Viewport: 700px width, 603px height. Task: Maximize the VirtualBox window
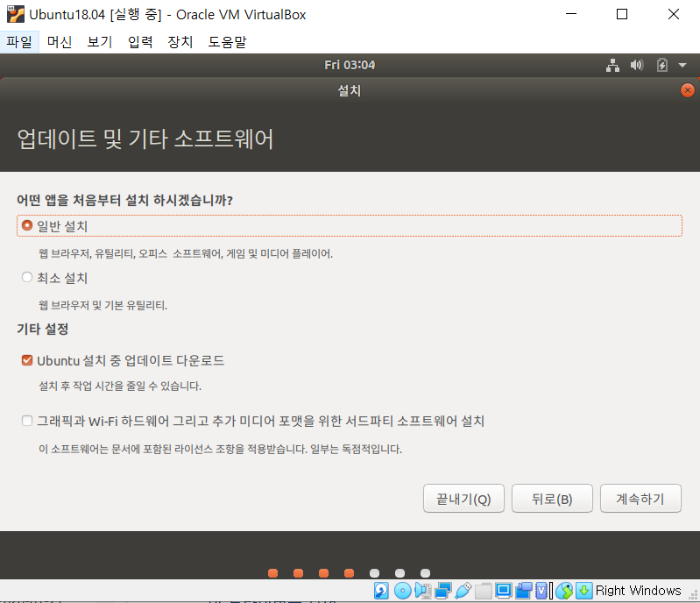(622, 14)
